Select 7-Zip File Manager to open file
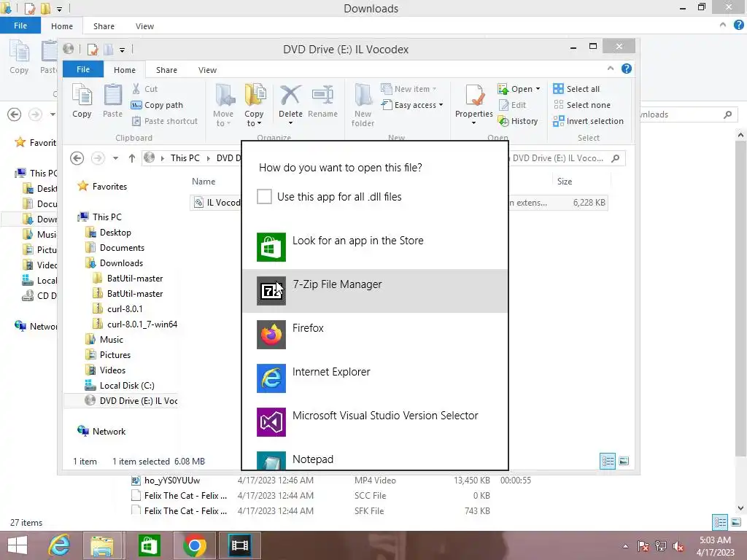This screenshot has height=560, width=747. click(374, 290)
